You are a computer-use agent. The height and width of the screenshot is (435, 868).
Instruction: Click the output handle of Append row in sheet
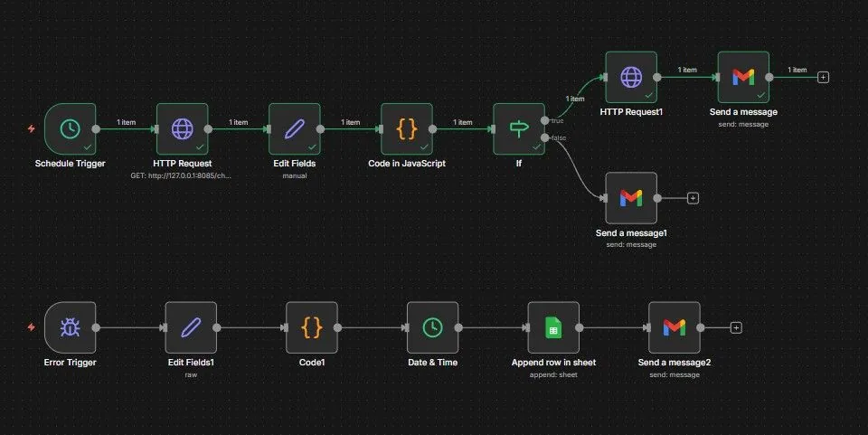(x=579, y=327)
